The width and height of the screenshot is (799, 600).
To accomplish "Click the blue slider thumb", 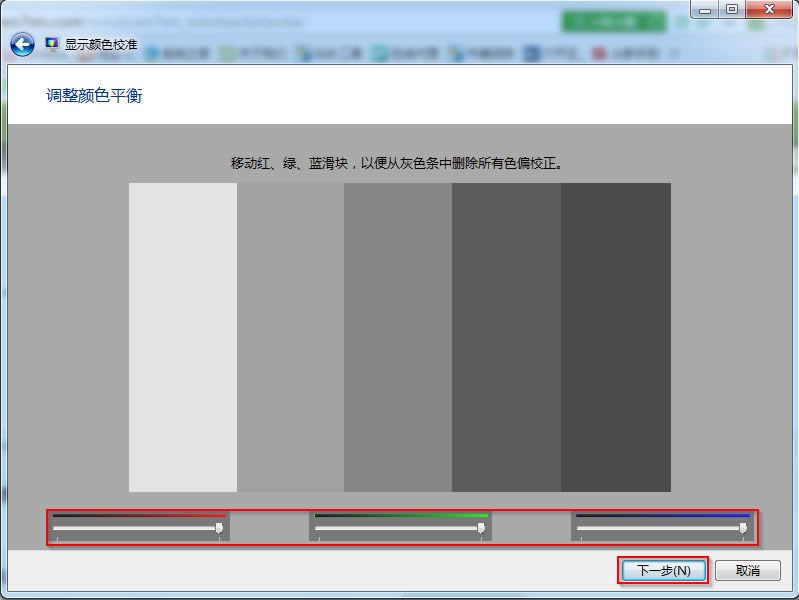I will tap(743, 528).
